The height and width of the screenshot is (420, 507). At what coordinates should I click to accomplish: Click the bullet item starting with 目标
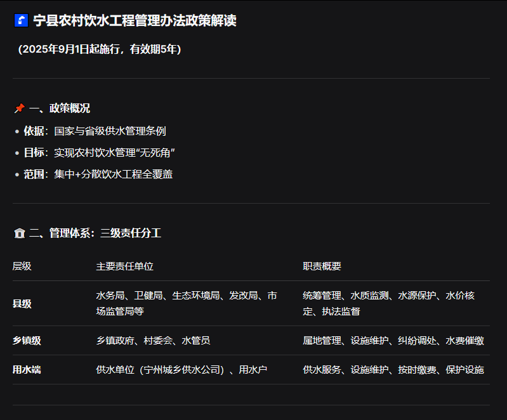(x=99, y=153)
